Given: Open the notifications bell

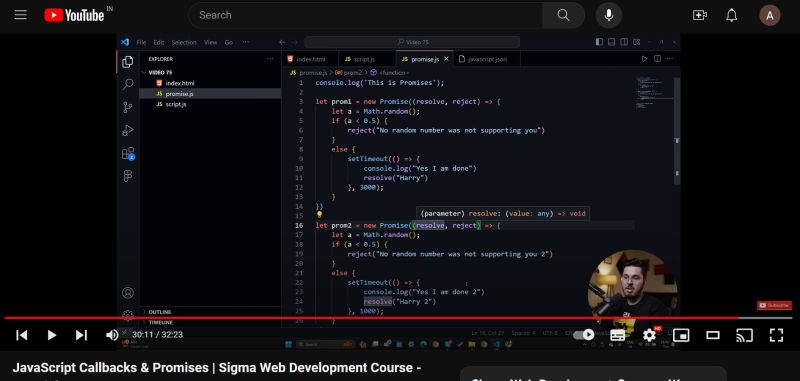Looking at the screenshot, I should [732, 15].
